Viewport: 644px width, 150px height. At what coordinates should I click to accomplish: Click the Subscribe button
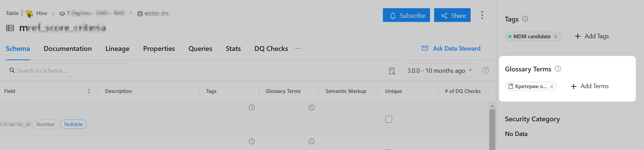[406, 15]
